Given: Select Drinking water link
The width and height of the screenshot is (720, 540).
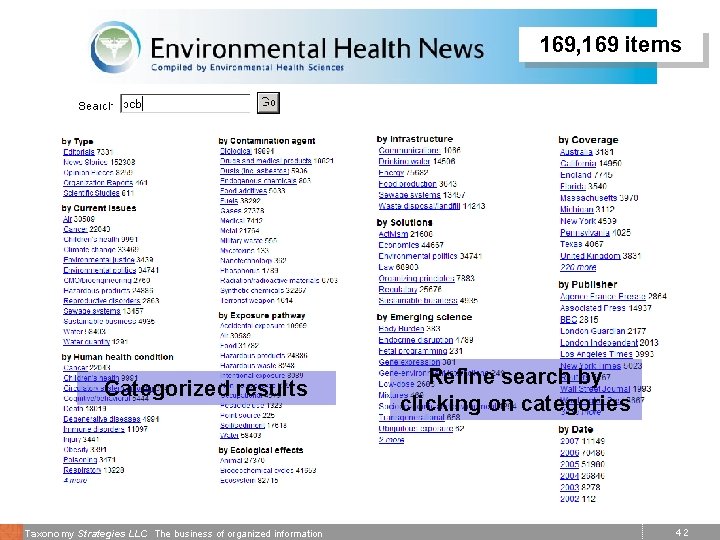Looking at the screenshot, I should coord(404,161).
